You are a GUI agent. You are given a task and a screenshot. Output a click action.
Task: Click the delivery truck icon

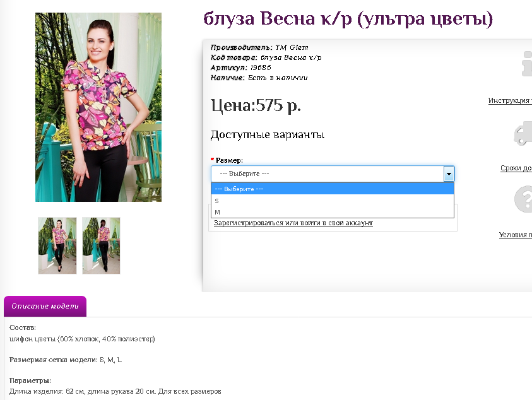523,133
